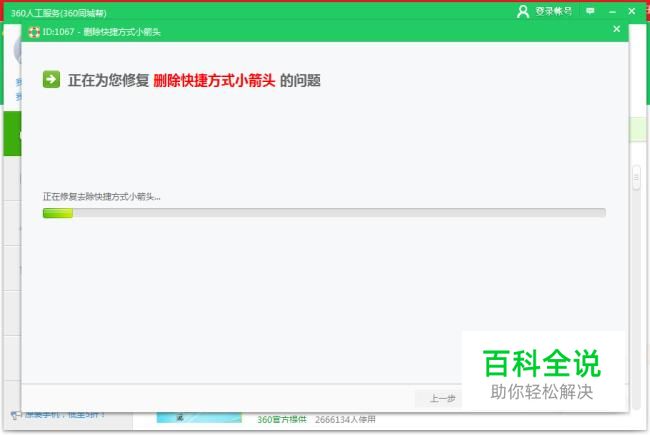Click 2666134人使用 text in background window
The width and height of the screenshot is (650, 435).
[x=345, y=420]
